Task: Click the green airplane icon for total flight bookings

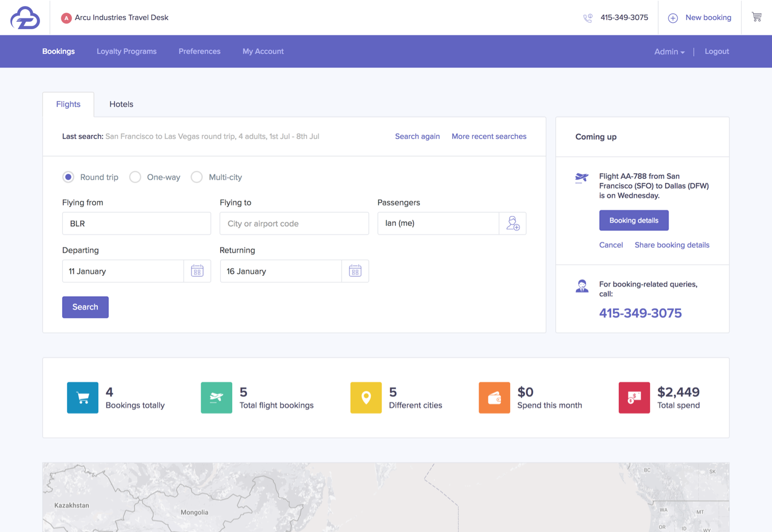Action: coord(216,397)
